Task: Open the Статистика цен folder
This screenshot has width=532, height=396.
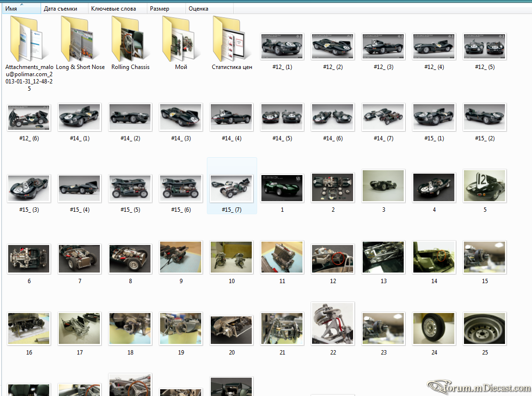Action: pos(232,40)
